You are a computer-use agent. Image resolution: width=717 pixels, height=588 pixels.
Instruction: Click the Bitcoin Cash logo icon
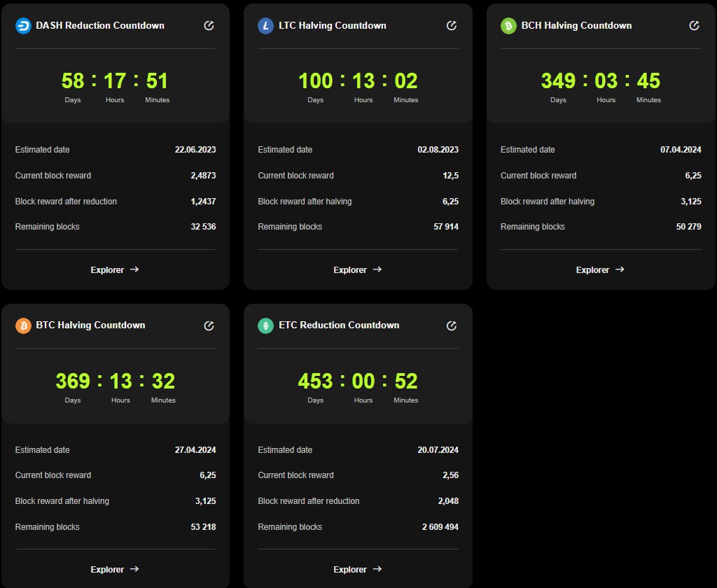508,26
